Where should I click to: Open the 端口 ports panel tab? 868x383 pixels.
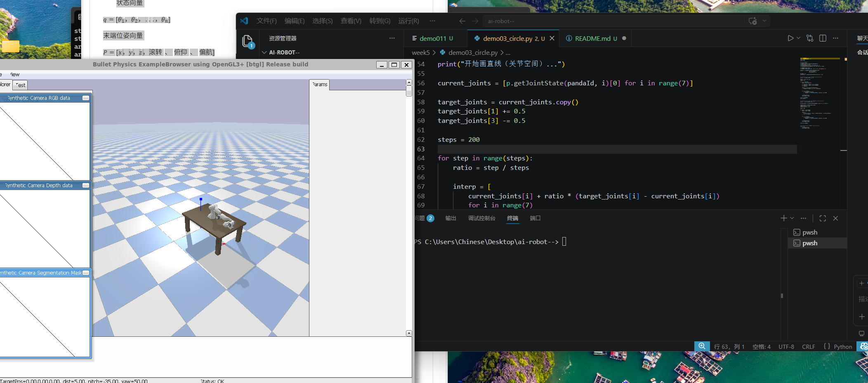(x=535, y=218)
